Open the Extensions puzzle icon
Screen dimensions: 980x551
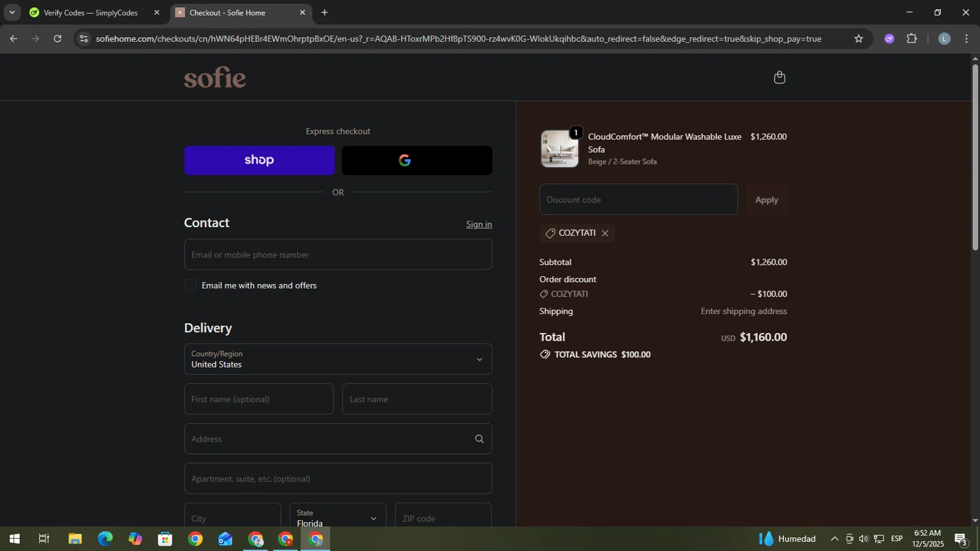(x=912, y=39)
